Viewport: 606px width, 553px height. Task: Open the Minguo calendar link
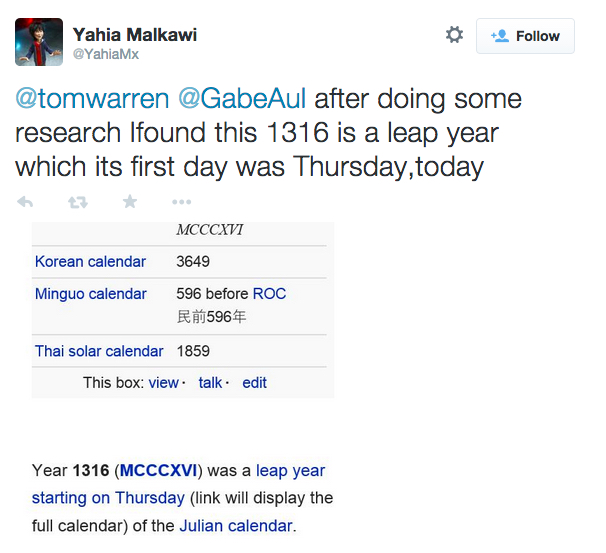91,294
